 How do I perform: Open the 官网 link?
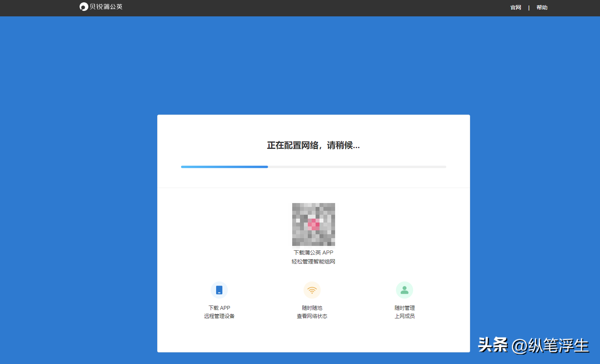516,7
